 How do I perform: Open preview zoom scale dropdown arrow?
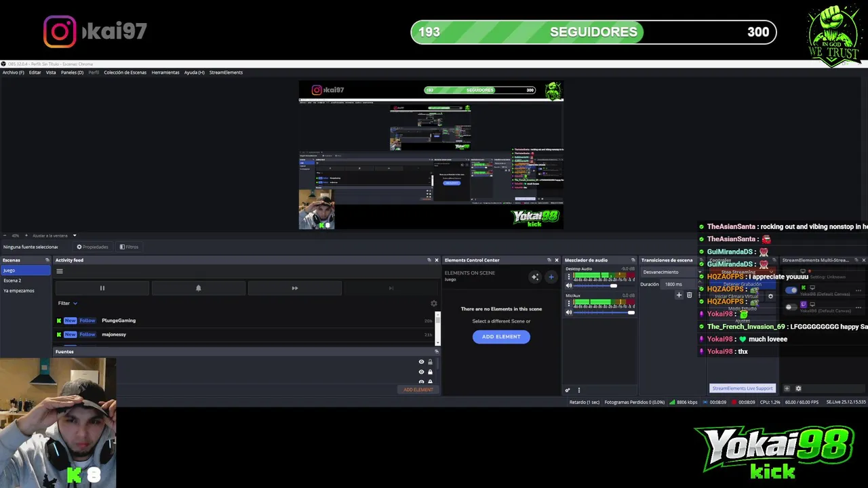pos(75,235)
